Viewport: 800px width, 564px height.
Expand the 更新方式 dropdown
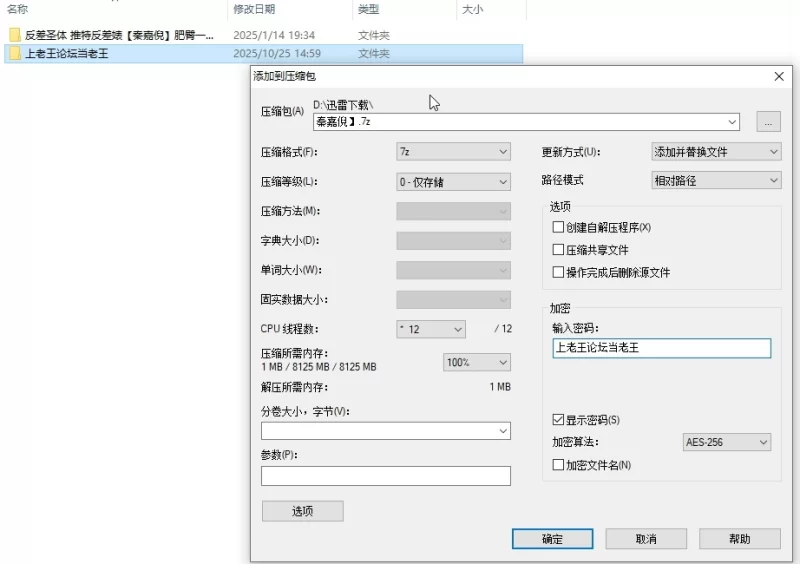pos(714,152)
